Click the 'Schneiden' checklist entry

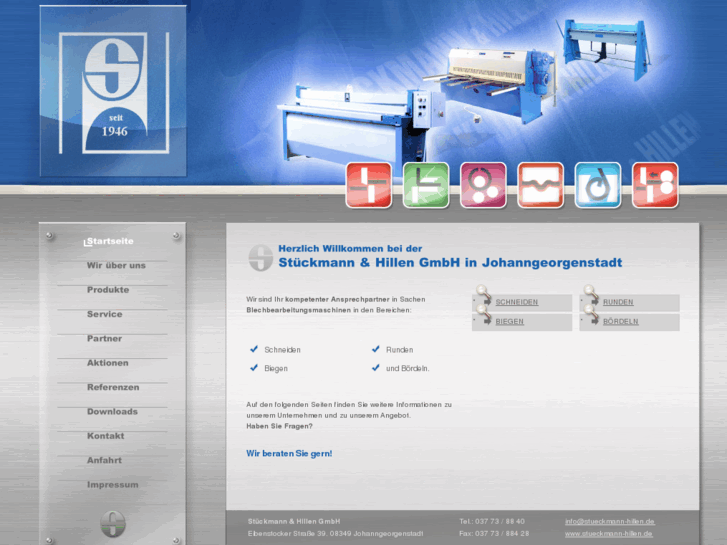point(282,350)
